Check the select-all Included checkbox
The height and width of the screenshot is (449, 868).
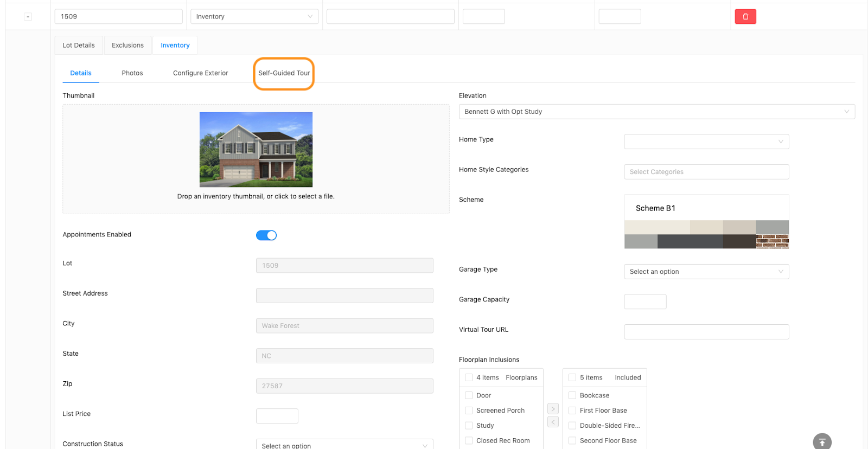click(x=572, y=377)
